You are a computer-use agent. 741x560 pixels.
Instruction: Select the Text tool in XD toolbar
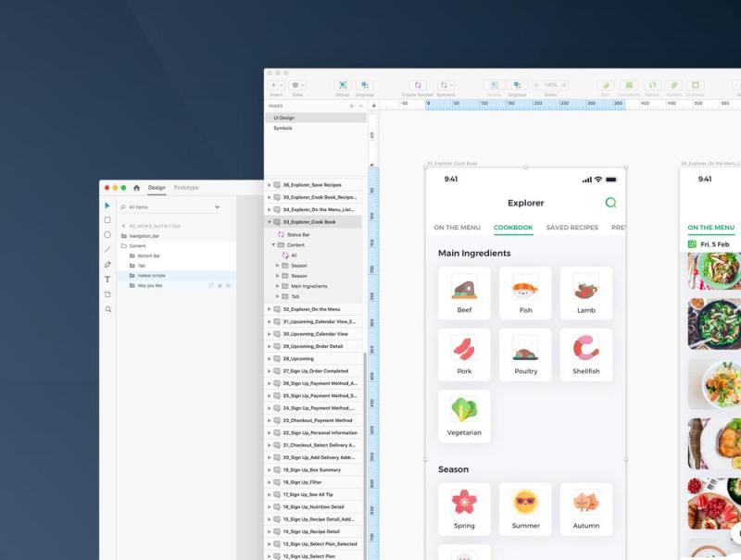(x=107, y=280)
